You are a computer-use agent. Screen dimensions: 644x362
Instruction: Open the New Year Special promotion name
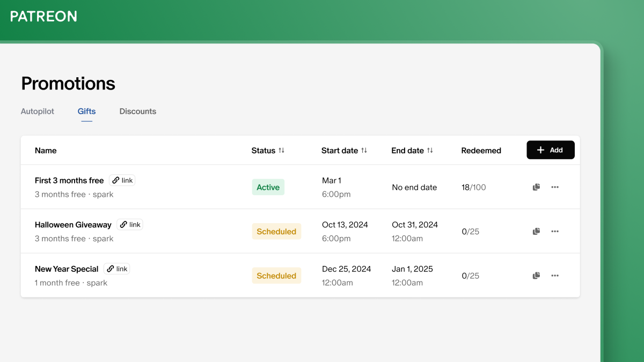(67, 269)
